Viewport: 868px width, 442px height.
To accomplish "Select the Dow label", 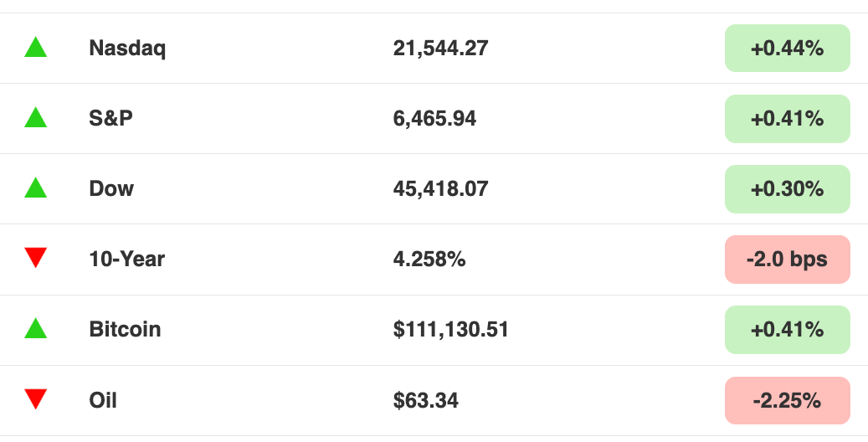I will coord(111,189).
